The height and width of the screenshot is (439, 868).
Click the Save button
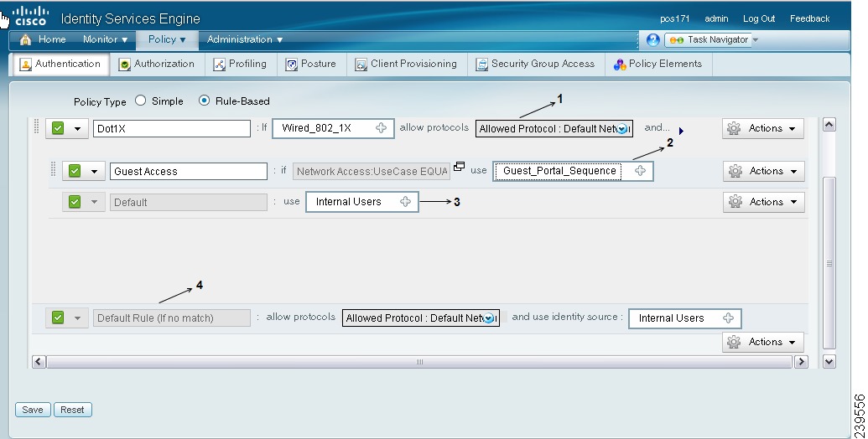(33, 410)
